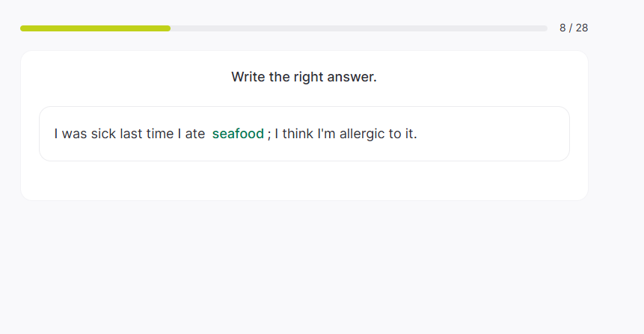The height and width of the screenshot is (334, 644).
Task: Select the green "seafood" answer field
Action: tap(238, 134)
